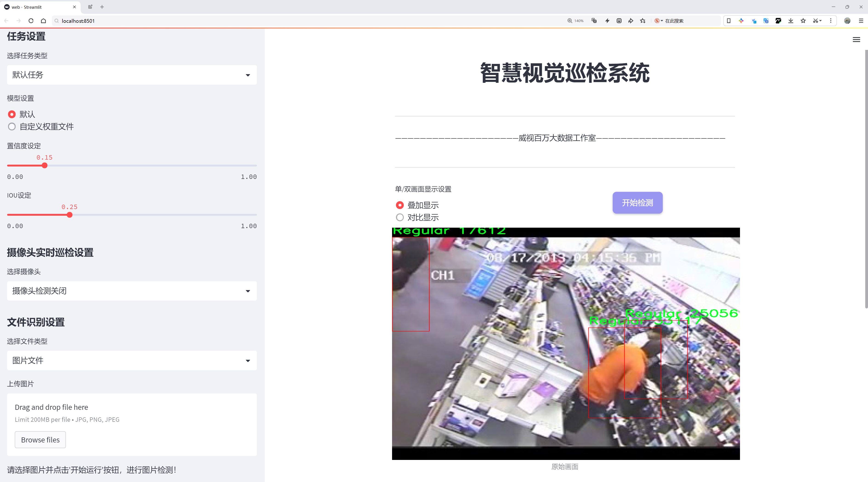Viewport: 868px width, 482px height.
Task: Click the add-bookmark star icon in address bar
Action: 643,21
